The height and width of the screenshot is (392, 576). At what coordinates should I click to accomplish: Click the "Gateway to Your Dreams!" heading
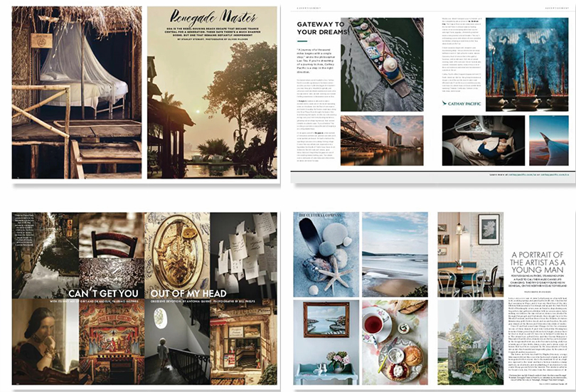320,28
